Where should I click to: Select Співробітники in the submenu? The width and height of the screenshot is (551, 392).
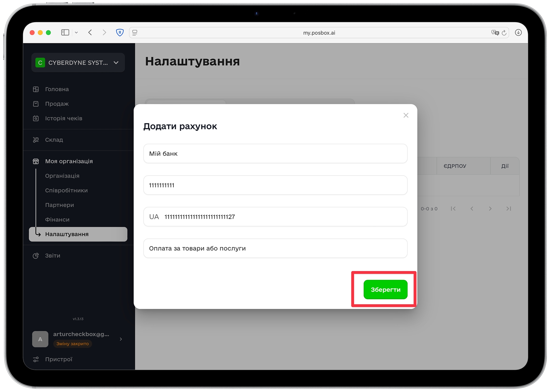66,190
